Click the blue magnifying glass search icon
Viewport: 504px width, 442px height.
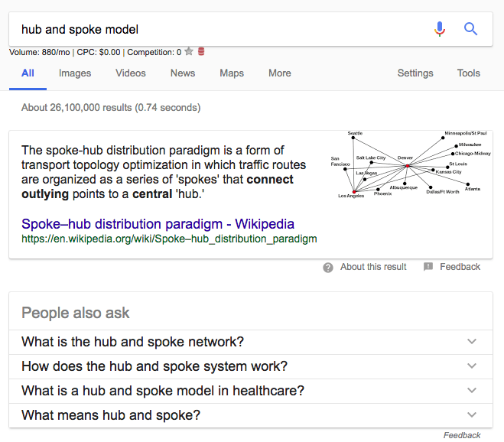pyautogui.click(x=471, y=30)
